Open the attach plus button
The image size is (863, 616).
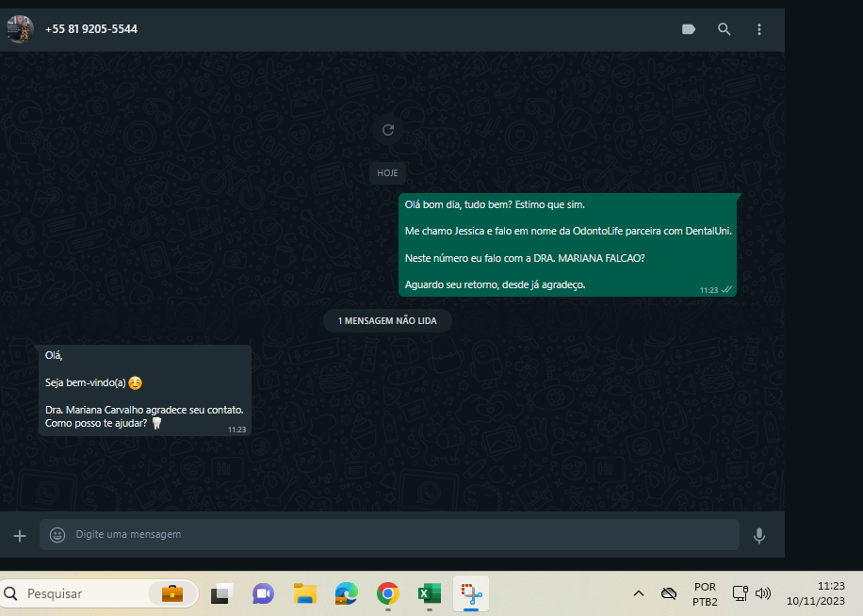pyautogui.click(x=20, y=535)
